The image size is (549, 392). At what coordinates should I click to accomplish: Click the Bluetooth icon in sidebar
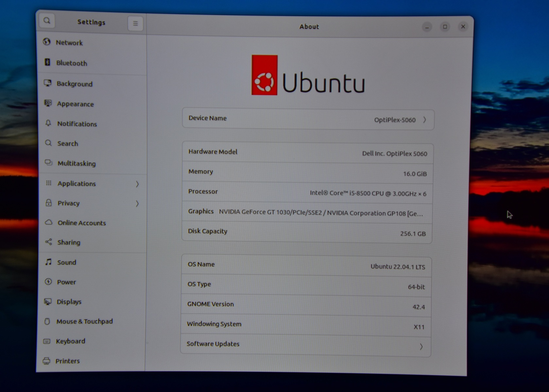click(x=47, y=62)
